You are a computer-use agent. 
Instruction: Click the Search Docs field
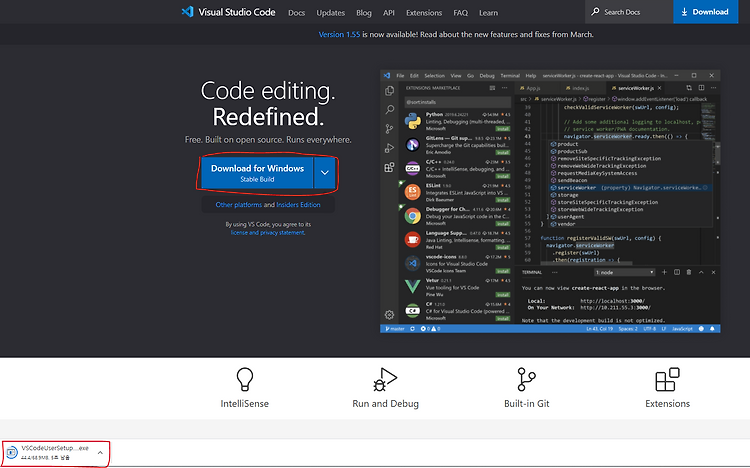(629, 11)
